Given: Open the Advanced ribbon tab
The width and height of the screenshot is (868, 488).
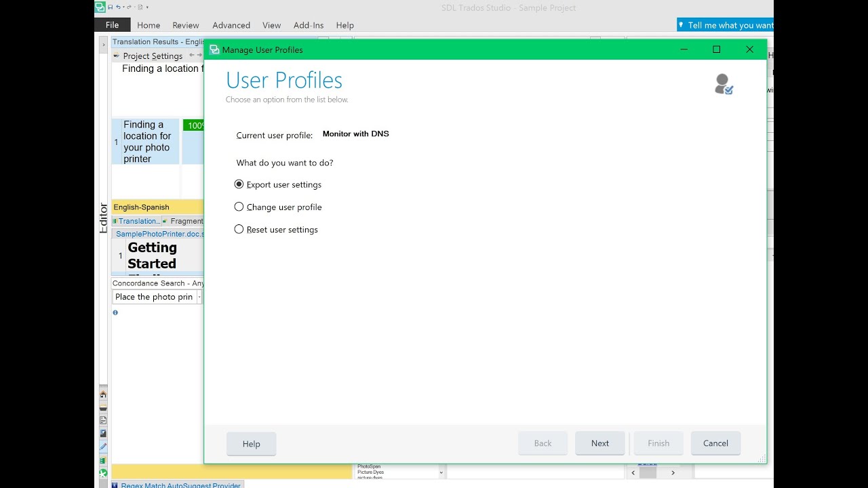Looking at the screenshot, I should tap(231, 25).
